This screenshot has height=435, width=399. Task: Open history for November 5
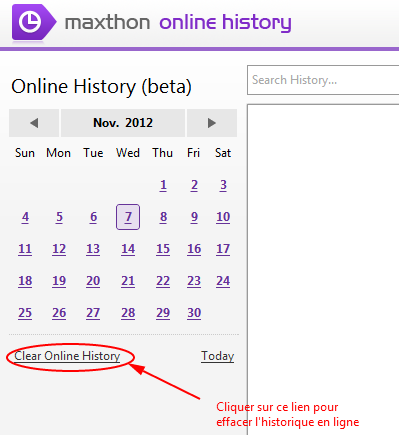59,217
